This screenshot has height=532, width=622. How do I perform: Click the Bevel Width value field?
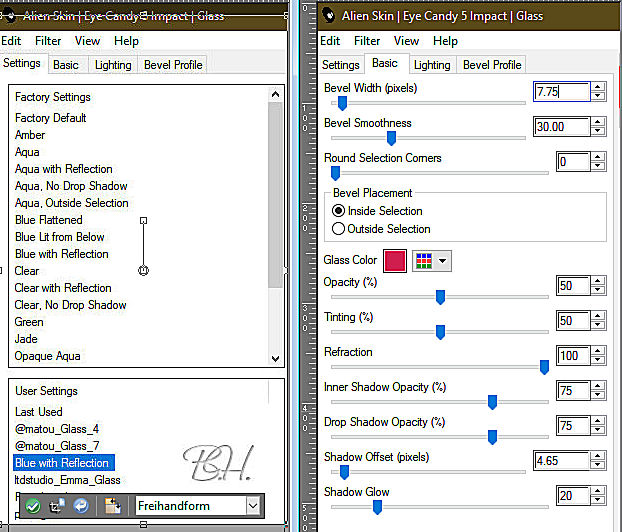click(x=560, y=91)
